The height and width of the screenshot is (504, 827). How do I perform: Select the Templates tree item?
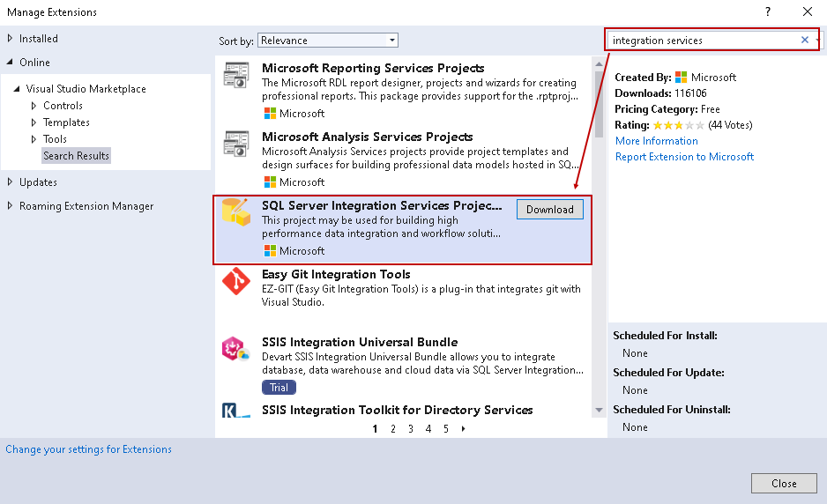pyautogui.click(x=66, y=122)
